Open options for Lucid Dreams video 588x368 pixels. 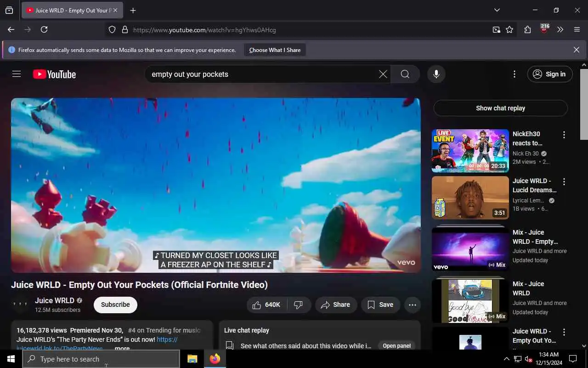(564, 182)
